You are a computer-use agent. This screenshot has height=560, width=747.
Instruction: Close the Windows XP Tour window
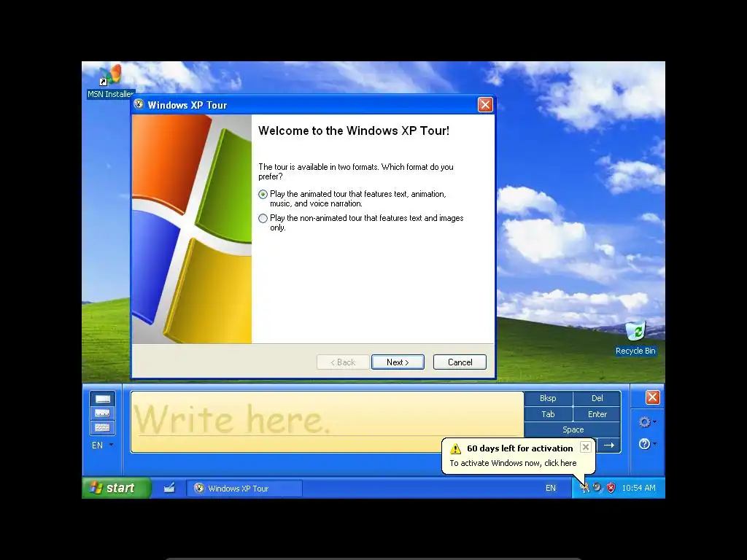pos(485,105)
